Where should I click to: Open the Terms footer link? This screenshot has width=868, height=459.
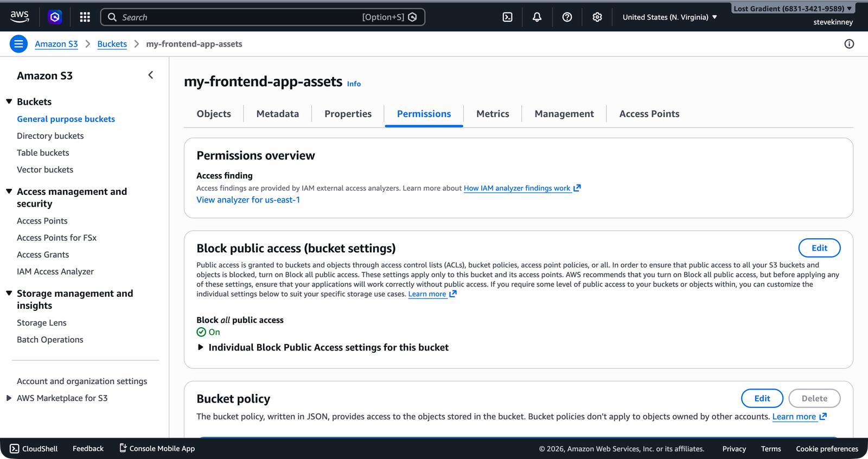[771, 449]
